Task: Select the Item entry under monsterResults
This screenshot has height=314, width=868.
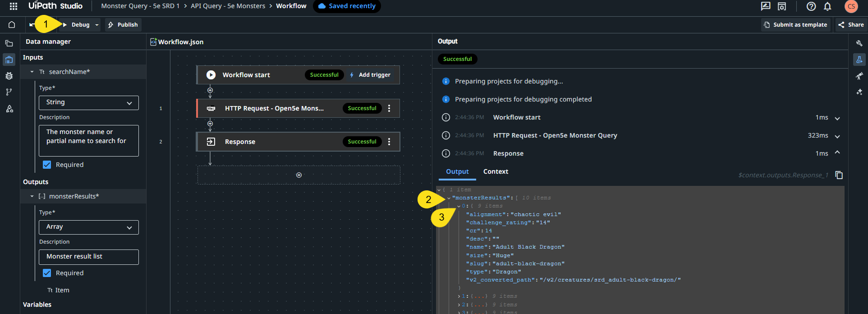Action: pos(58,290)
